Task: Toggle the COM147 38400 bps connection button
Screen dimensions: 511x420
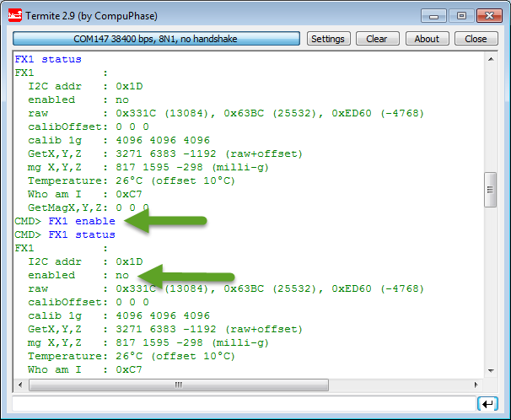Action: pyautogui.click(x=157, y=39)
